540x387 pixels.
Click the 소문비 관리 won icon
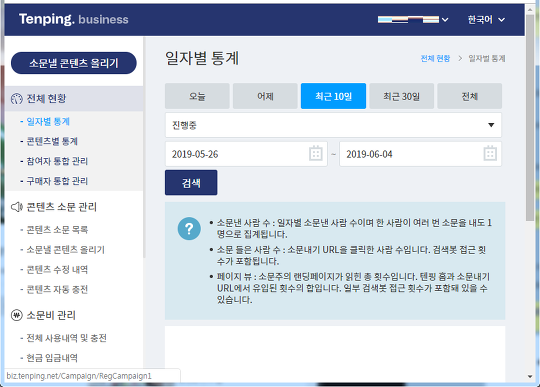pyautogui.click(x=17, y=315)
